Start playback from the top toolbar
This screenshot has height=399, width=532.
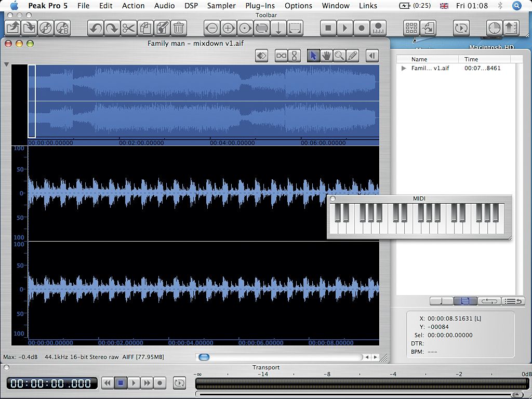pos(345,28)
